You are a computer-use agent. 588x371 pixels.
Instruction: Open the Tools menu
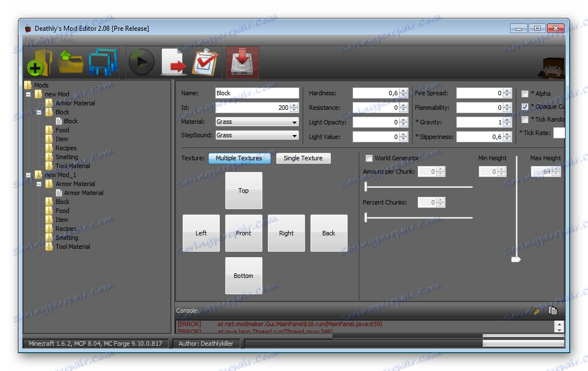(47, 40)
